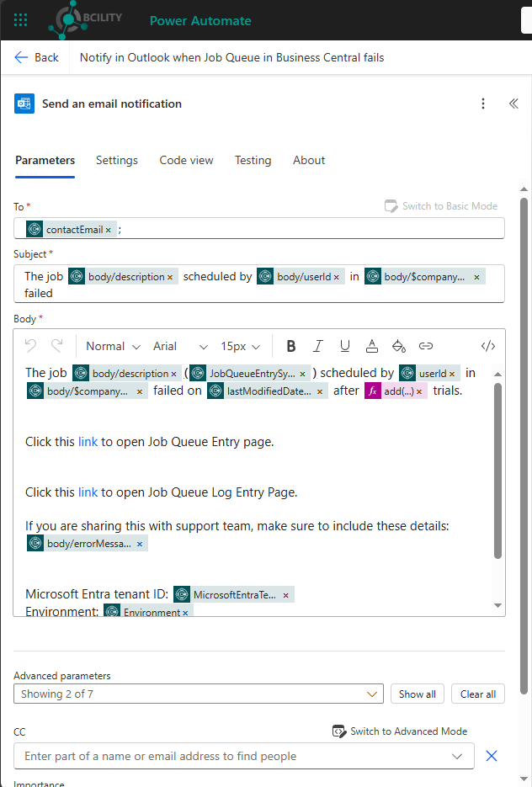Open the highlight fill color picker
This screenshot has height=787, width=532.
pyautogui.click(x=398, y=346)
